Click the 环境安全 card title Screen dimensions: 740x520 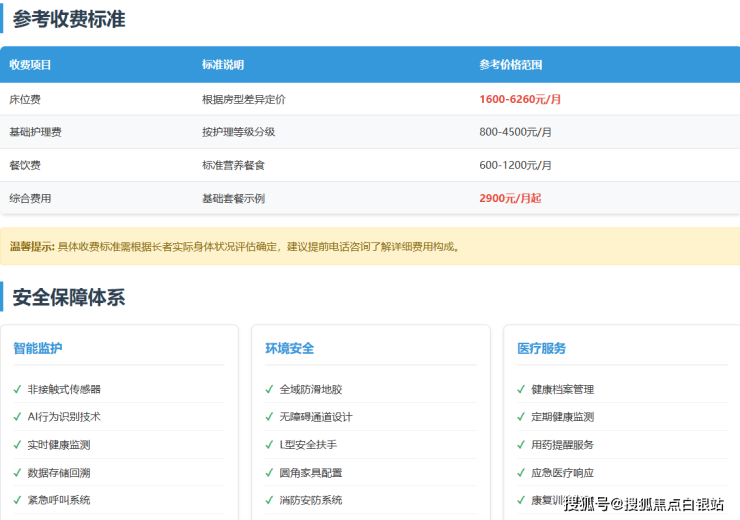[x=290, y=348]
